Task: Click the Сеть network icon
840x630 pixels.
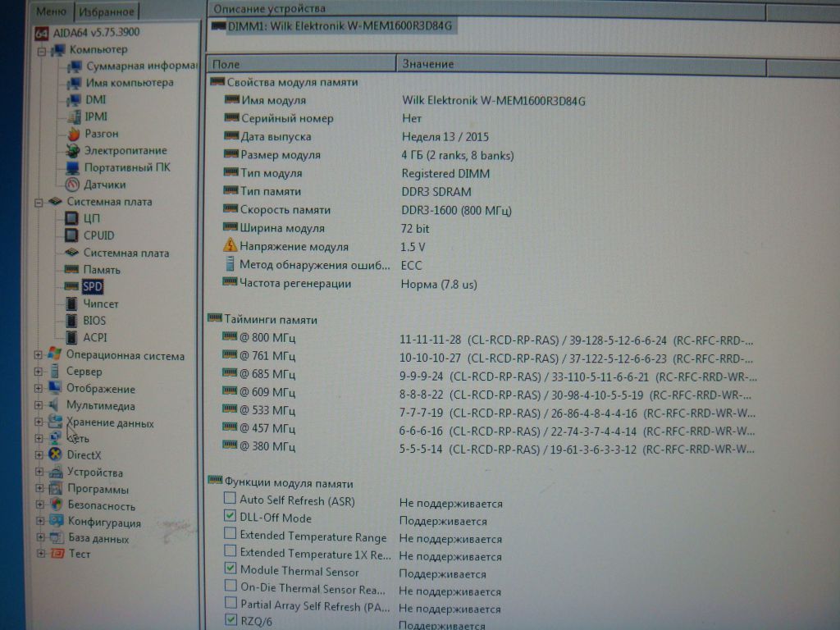Action: pyautogui.click(x=55, y=438)
